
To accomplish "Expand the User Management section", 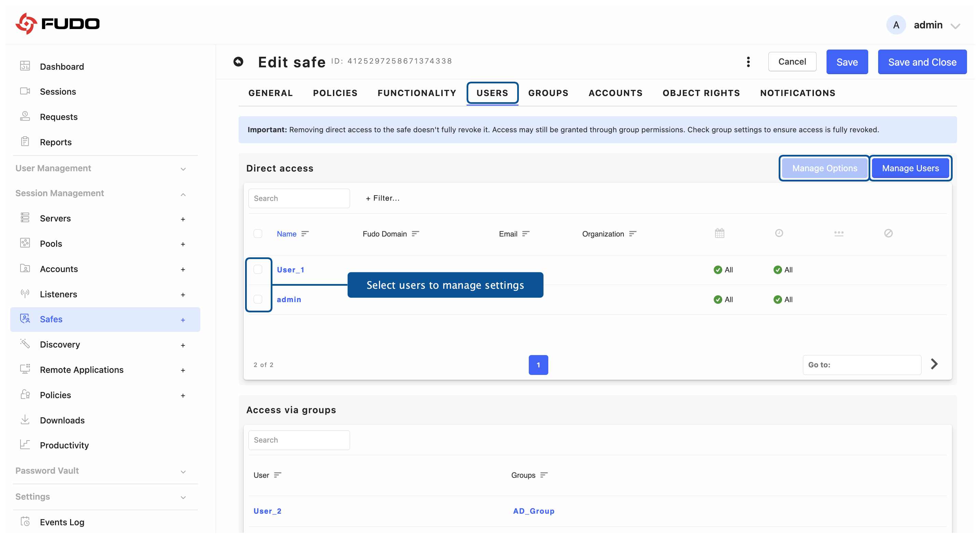I will [x=183, y=168].
